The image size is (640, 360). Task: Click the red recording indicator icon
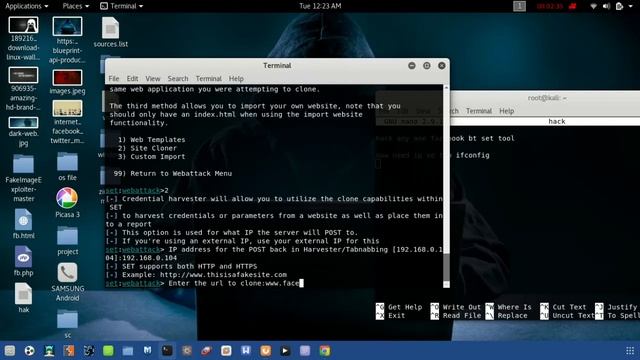coord(573,6)
